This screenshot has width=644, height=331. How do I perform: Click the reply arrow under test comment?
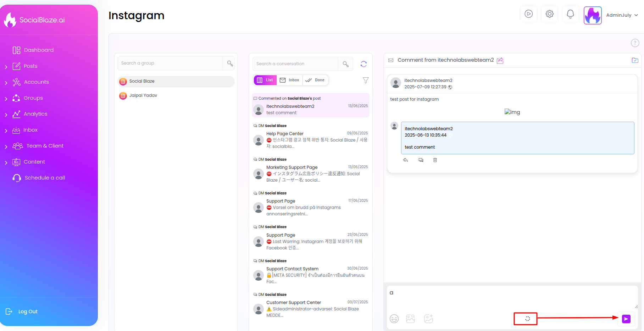click(405, 160)
